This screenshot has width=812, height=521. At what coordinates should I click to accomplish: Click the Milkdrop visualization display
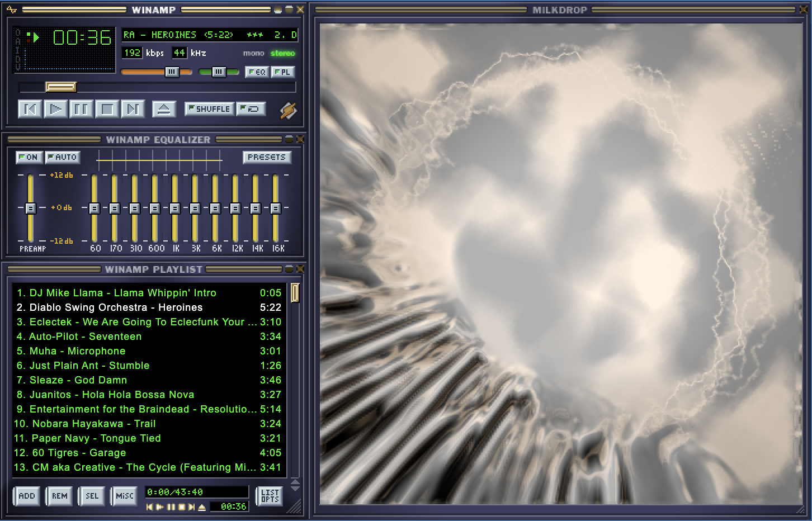pyautogui.click(x=561, y=264)
